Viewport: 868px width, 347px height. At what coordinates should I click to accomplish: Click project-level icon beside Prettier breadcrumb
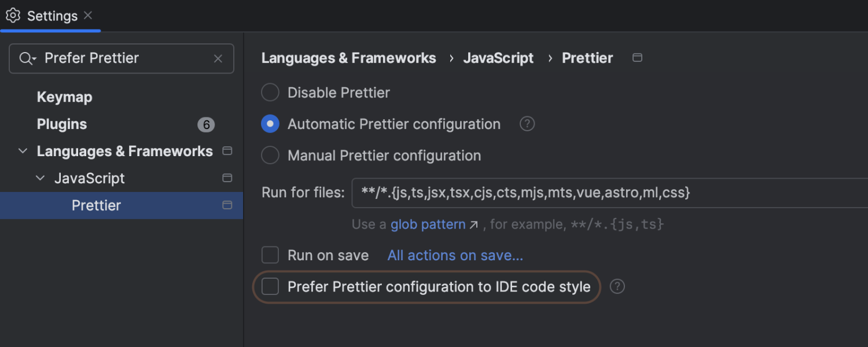pyautogui.click(x=637, y=58)
